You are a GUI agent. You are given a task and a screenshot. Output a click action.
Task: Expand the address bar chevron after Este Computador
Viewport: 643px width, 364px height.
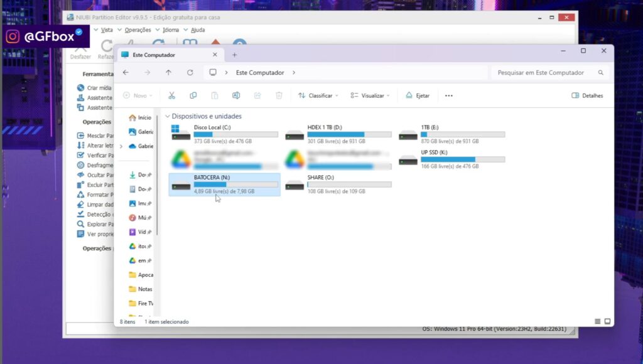[x=294, y=73]
